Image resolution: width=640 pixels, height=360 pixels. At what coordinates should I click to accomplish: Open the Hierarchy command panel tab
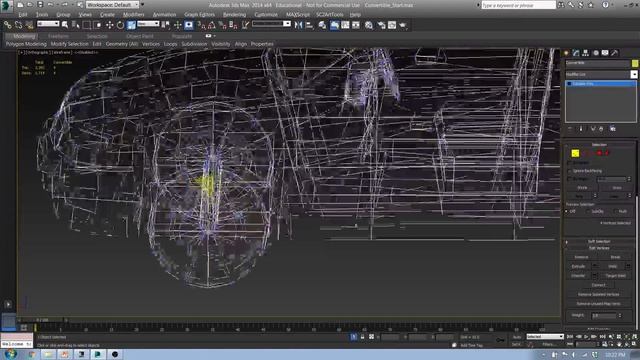[586, 53]
